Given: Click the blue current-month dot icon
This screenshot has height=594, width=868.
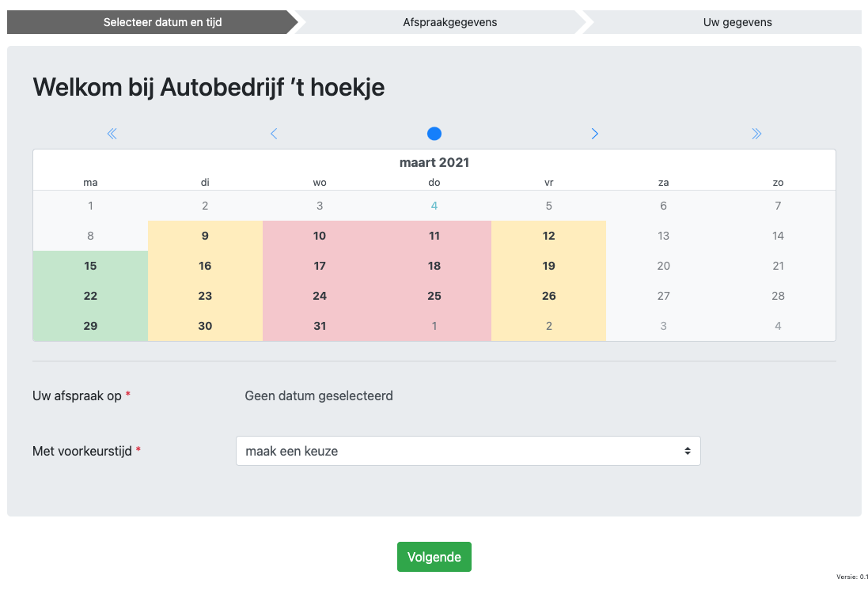Looking at the screenshot, I should [x=434, y=134].
